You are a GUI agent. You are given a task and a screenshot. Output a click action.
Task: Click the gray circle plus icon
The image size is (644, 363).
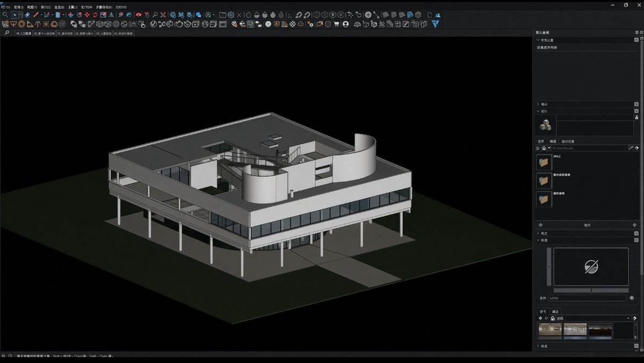pos(368,15)
